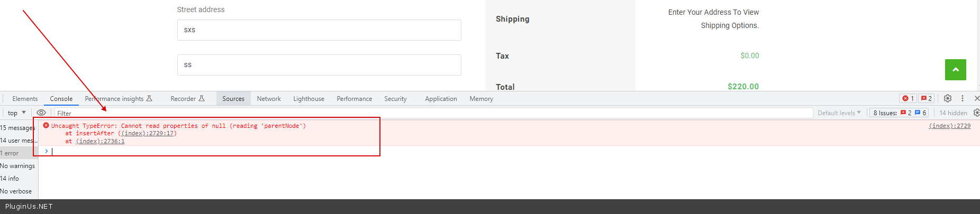Screen dimensions: 980x214
Task: Switch to the Network tab
Action: (x=269, y=99)
